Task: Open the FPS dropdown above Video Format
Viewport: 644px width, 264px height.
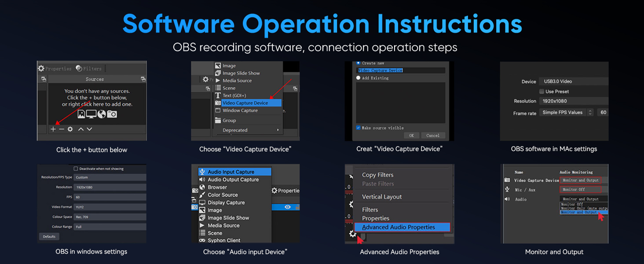Action: point(110,197)
